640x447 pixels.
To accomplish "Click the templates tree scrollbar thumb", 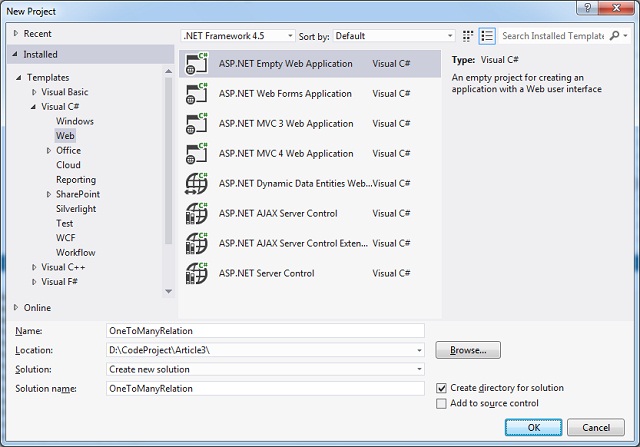I will [169, 160].
